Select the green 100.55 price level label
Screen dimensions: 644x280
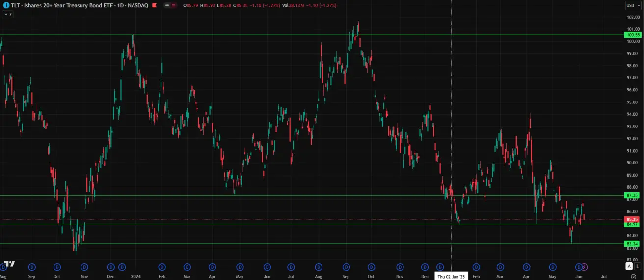pos(633,35)
